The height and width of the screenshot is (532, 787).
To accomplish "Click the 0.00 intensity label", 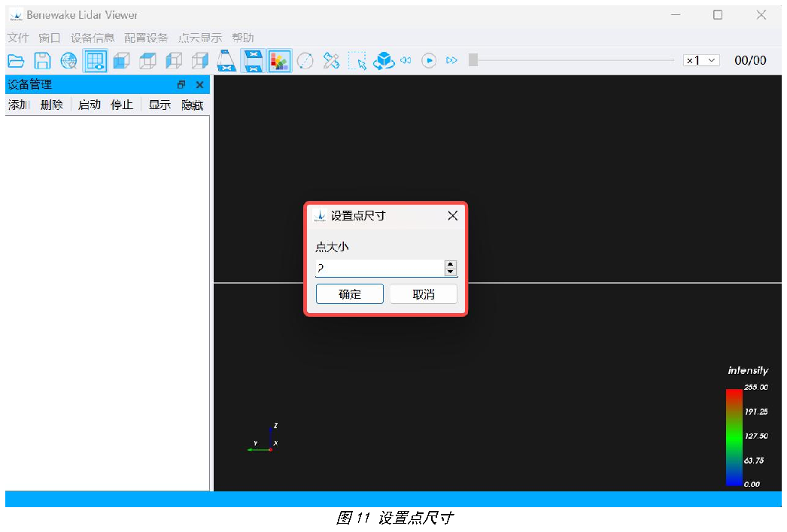I will click(752, 485).
